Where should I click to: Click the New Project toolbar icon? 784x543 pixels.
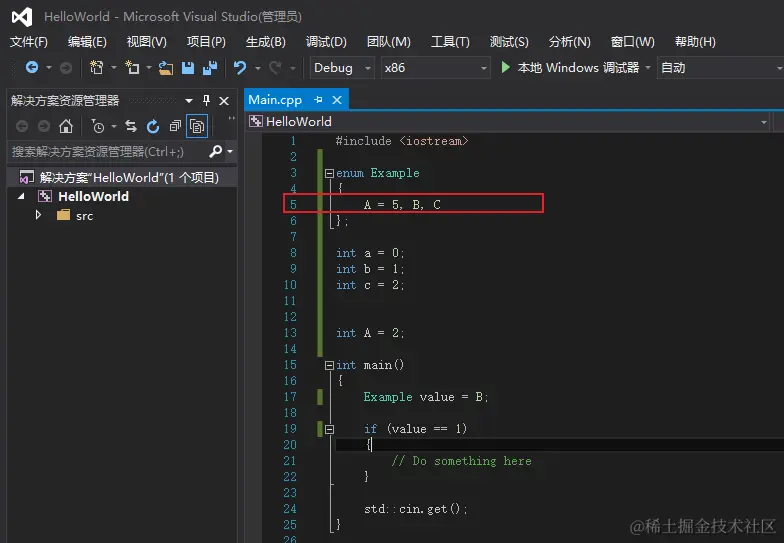[x=96, y=67]
